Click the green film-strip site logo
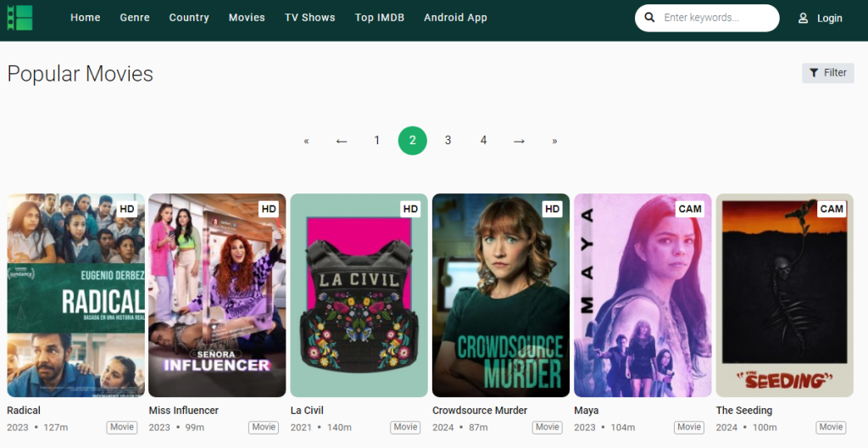The width and height of the screenshot is (868, 448). [x=20, y=18]
